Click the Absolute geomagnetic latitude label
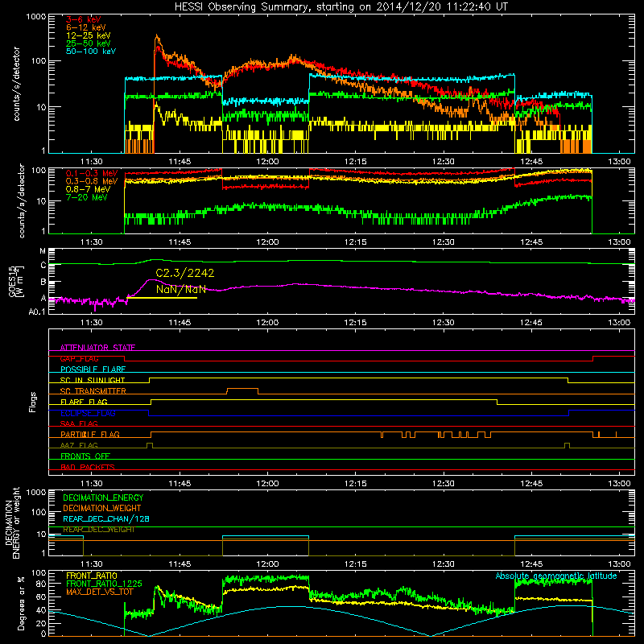Viewport: 644px width, 644px height. pyautogui.click(x=556, y=576)
